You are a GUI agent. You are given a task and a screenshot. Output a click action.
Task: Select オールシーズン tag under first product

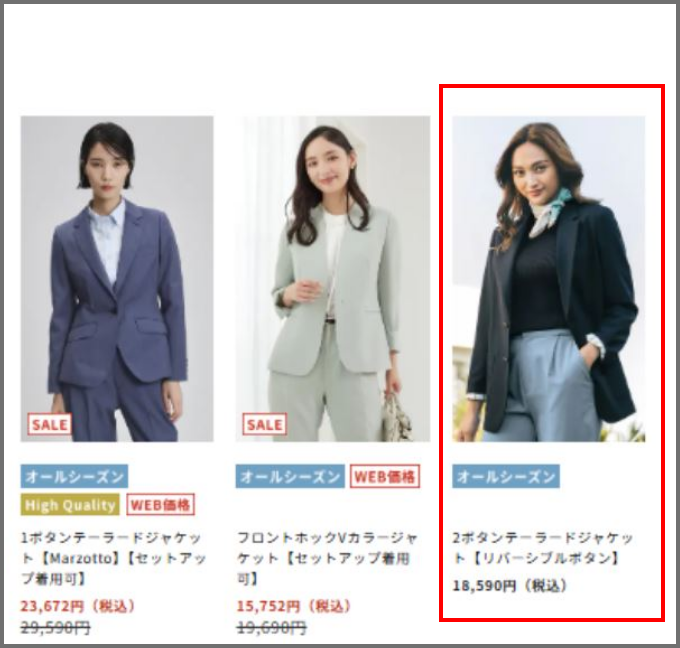(x=74, y=476)
